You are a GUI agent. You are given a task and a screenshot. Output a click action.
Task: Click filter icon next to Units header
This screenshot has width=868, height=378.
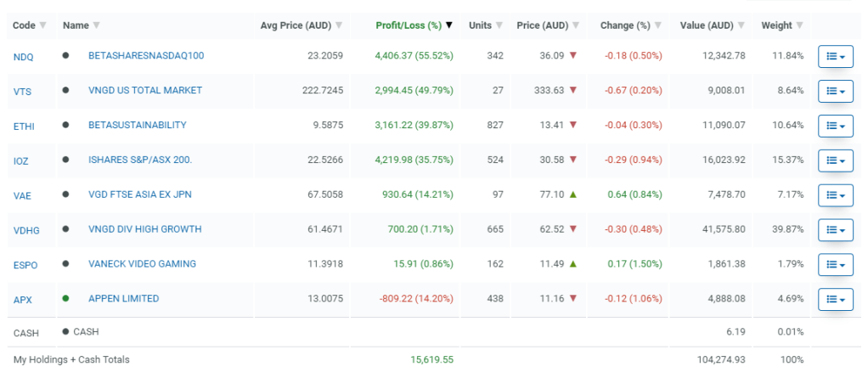coord(499,25)
